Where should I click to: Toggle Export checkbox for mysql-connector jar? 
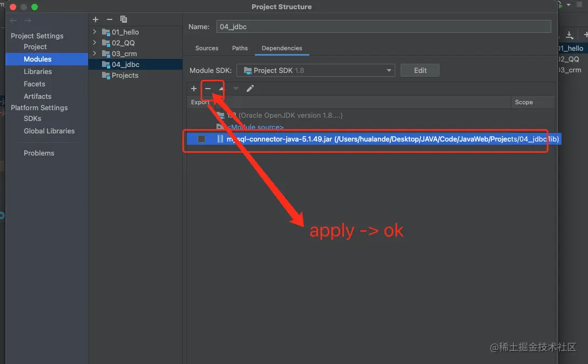click(x=201, y=139)
